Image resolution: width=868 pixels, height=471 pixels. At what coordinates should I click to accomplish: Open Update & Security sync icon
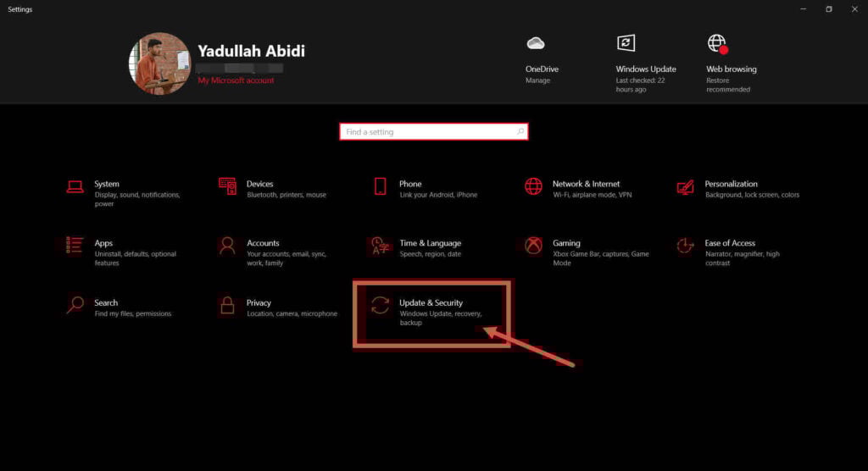pyautogui.click(x=380, y=305)
